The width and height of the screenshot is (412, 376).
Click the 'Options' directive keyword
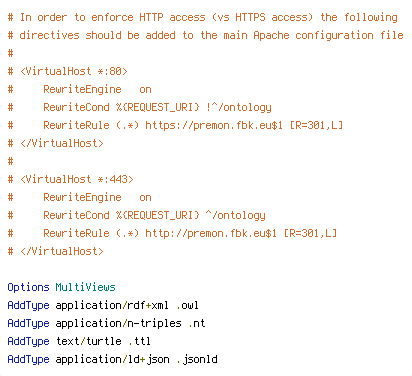point(28,287)
